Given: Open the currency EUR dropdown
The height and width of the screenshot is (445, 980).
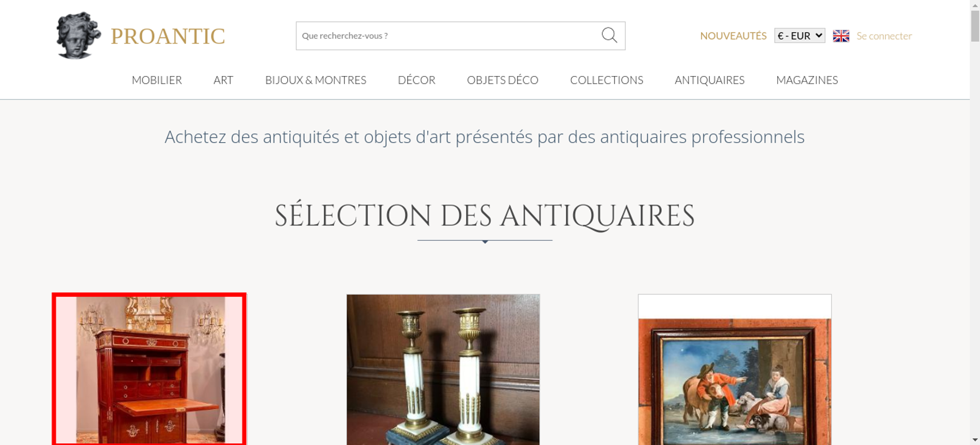Looking at the screenshot, I should click(x=800, y=36).
